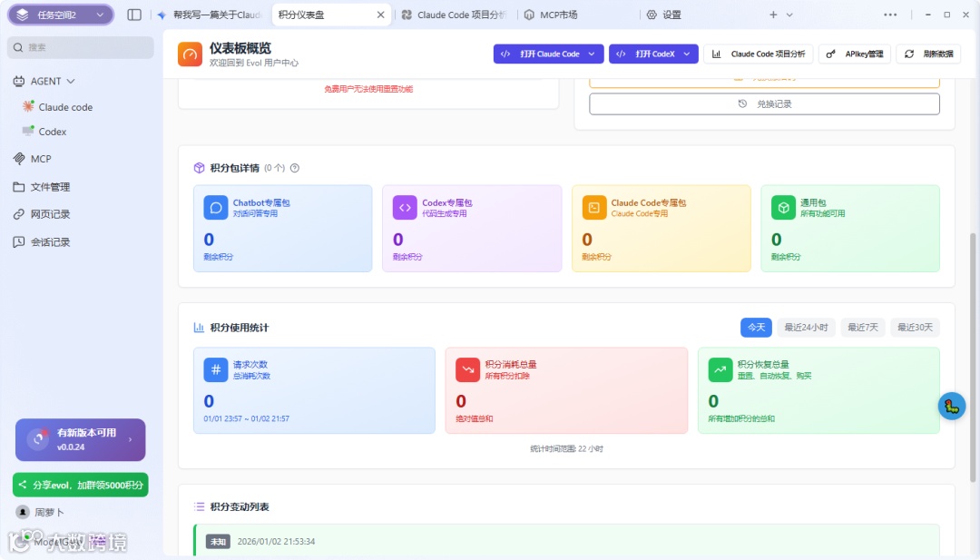Click the Codex专属包 code brackets icon
The image size is (980, 560).
[405, 208]
